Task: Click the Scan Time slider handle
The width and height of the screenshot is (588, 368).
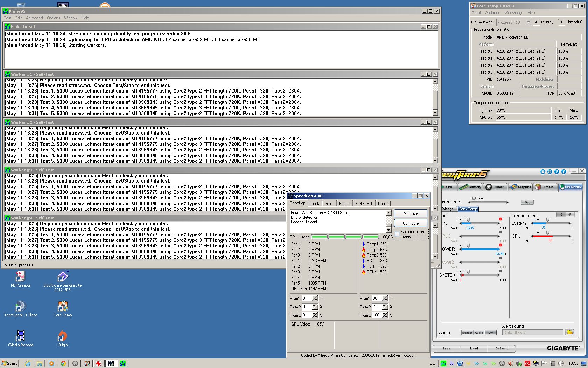Action: 474,199
